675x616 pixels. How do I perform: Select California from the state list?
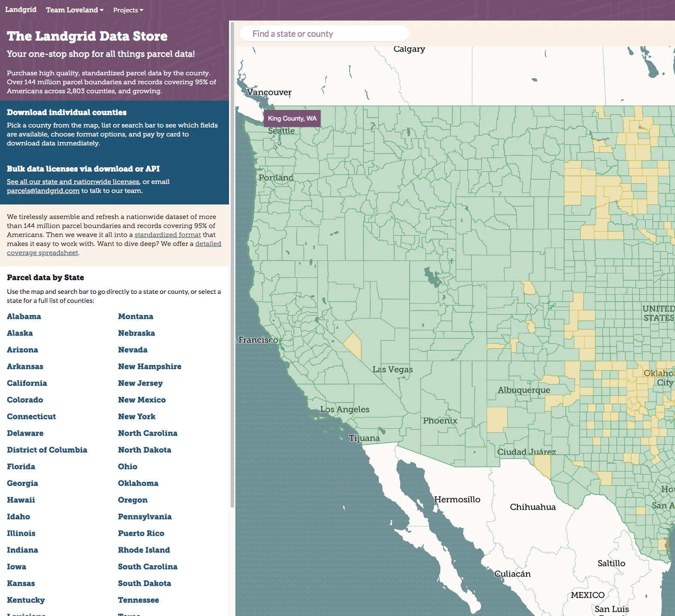(27, 383)
